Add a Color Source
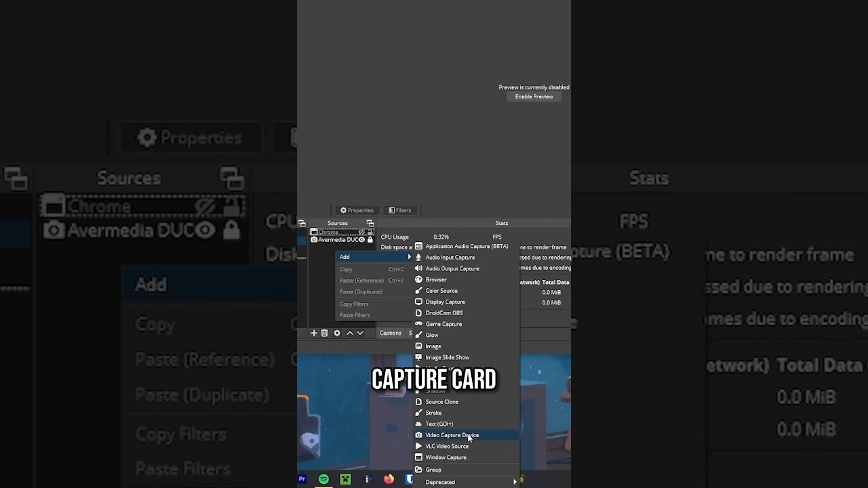868x488 pixels. coord(467,291)
